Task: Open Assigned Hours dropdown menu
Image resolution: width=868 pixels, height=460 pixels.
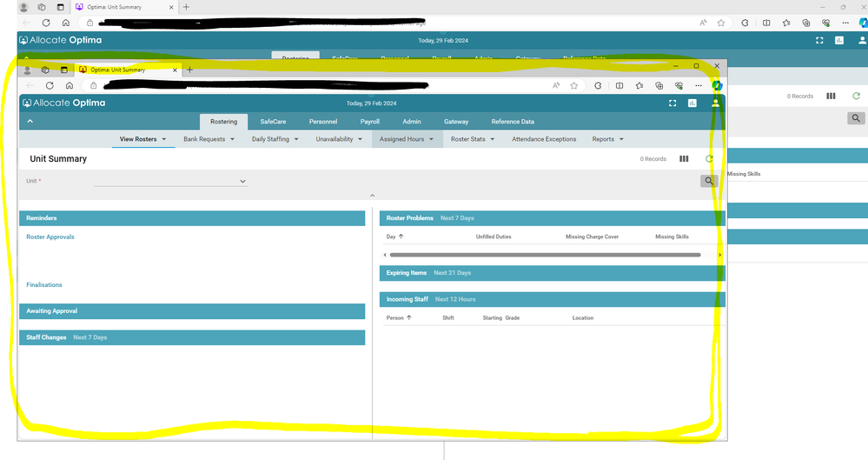Action: tap(407, 139)
